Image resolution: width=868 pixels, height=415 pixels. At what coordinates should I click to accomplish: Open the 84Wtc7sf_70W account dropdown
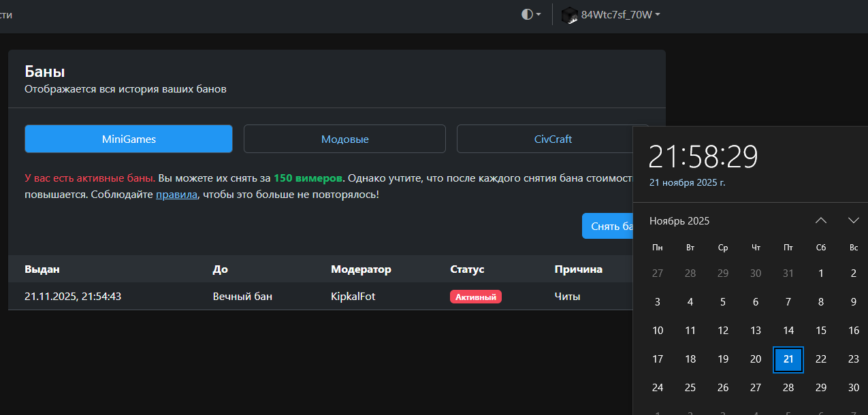coord(611,14)
